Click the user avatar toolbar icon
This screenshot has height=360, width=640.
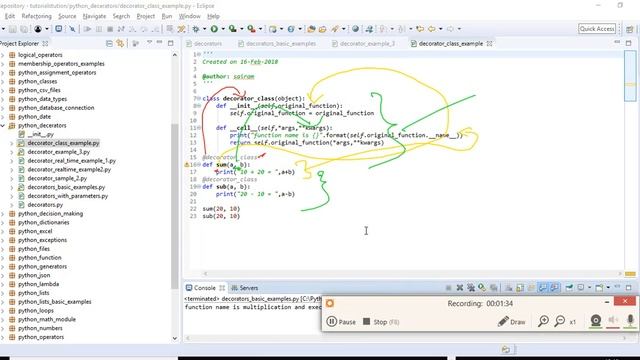coord(38,29)
